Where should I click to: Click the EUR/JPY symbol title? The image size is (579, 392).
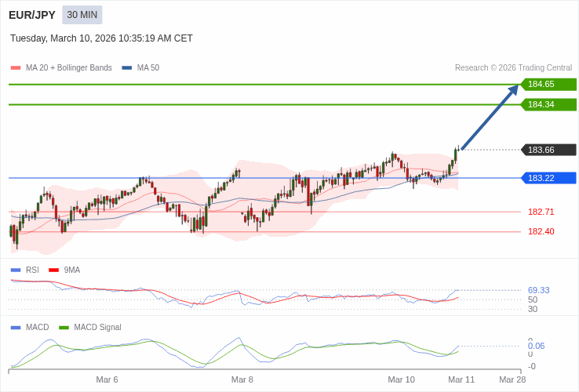tap(32, 15)
